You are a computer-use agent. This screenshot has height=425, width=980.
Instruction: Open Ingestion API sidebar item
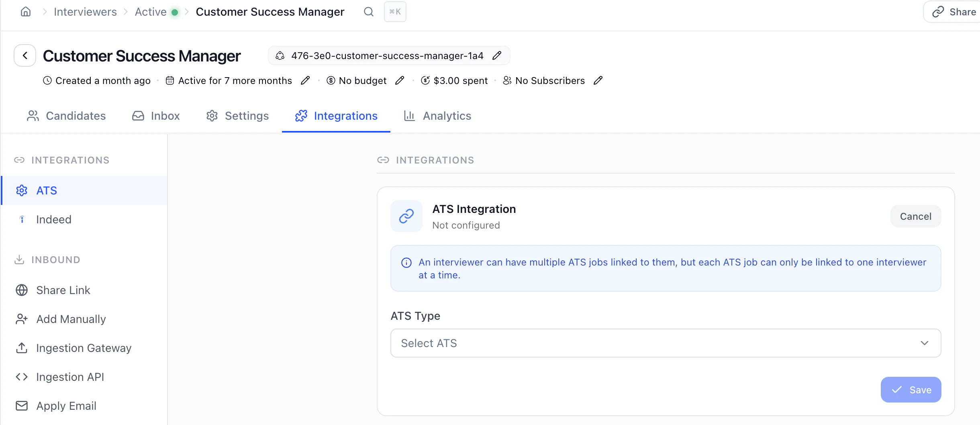(x=84, y=377)
